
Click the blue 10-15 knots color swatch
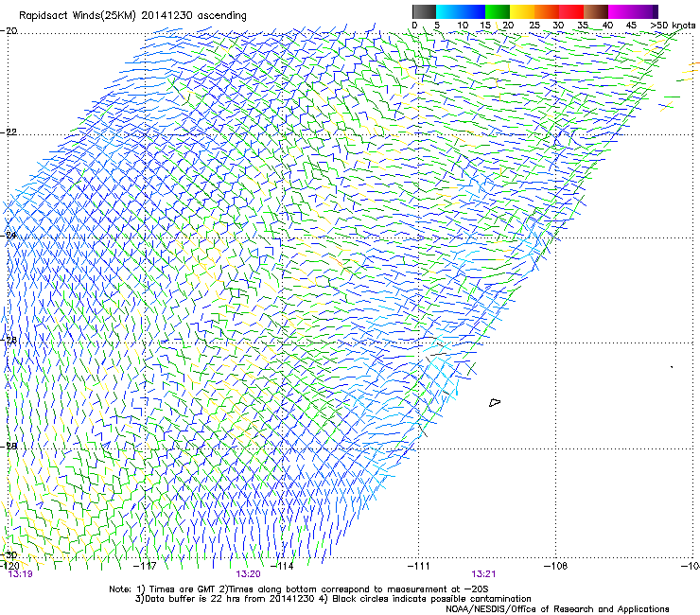coord(473,11)
